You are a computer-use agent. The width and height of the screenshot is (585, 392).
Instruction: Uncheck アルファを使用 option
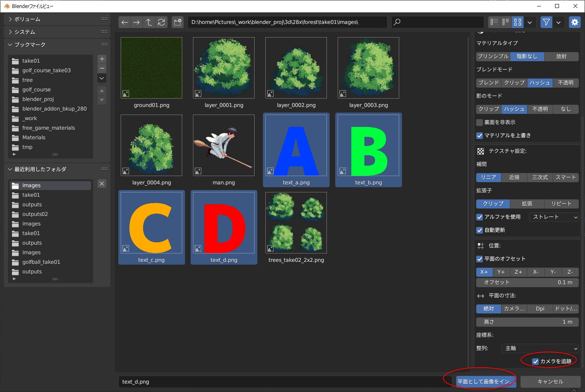coord(480,217)
